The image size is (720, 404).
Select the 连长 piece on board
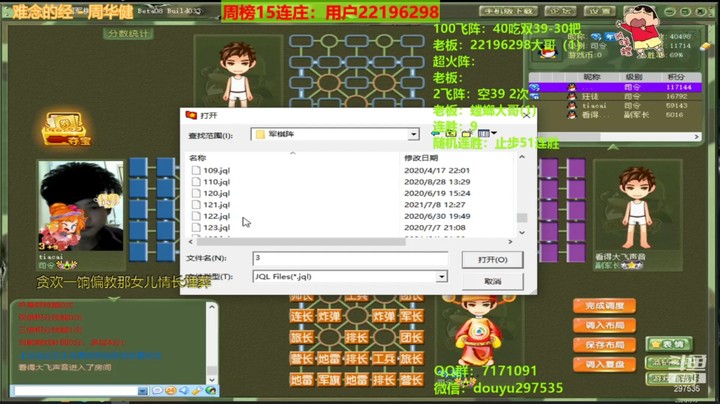tap(301, 316)
